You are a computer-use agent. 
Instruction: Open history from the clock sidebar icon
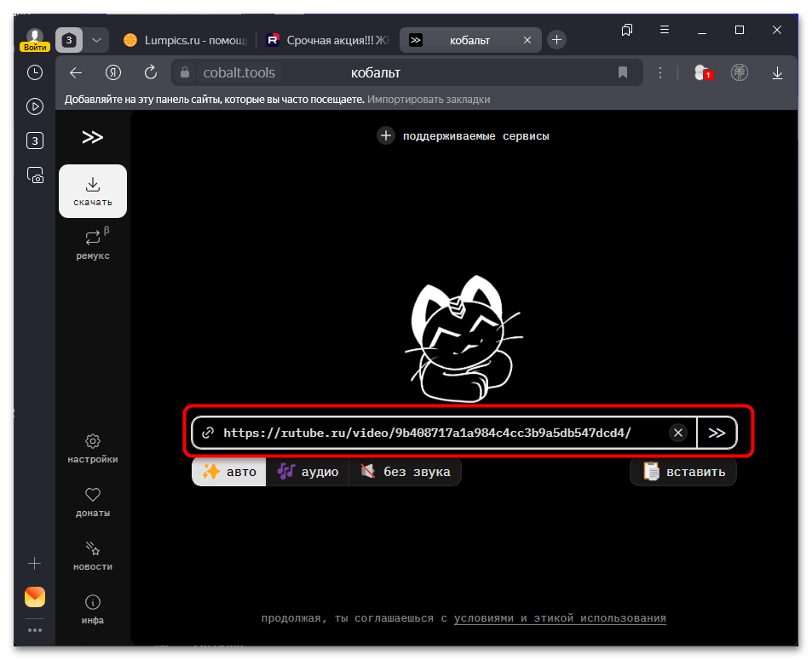coord(35,72)
